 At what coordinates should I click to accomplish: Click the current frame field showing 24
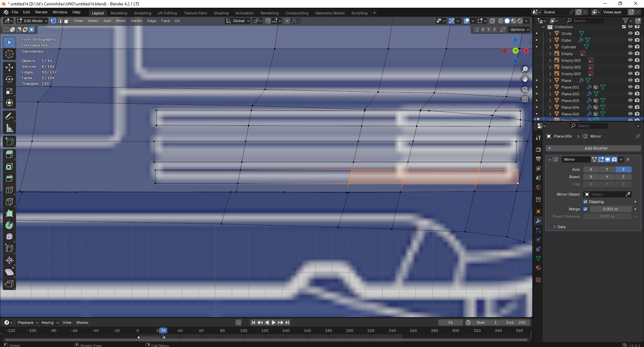pos(450,323)
